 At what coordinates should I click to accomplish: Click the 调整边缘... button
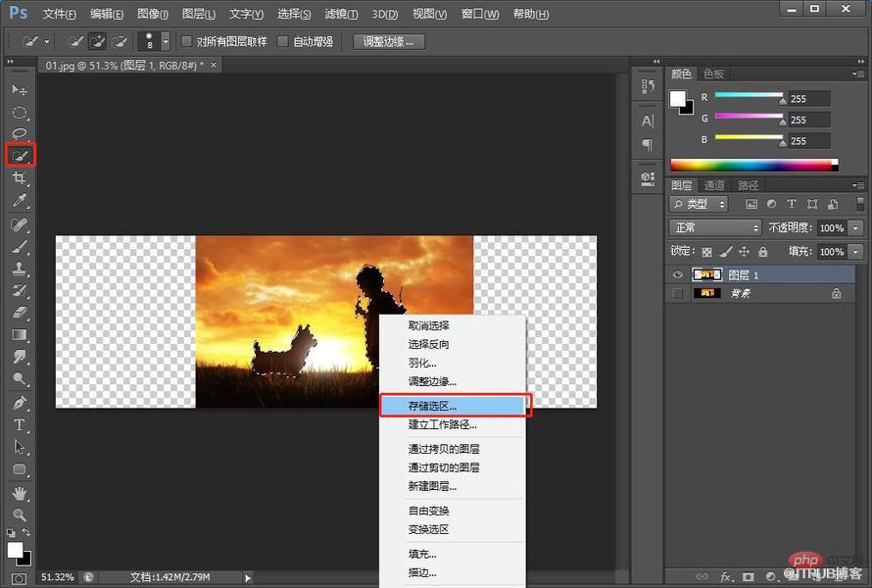pos(389,42)
